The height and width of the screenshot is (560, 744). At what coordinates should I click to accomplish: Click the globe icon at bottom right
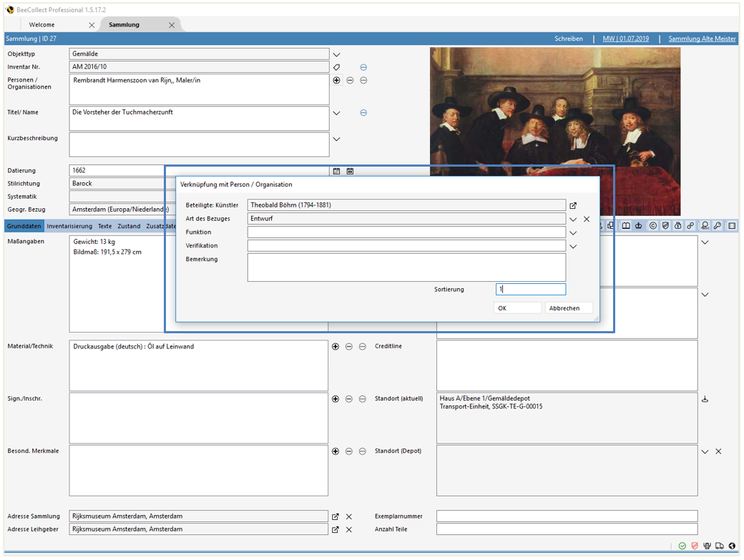point(732,544)
